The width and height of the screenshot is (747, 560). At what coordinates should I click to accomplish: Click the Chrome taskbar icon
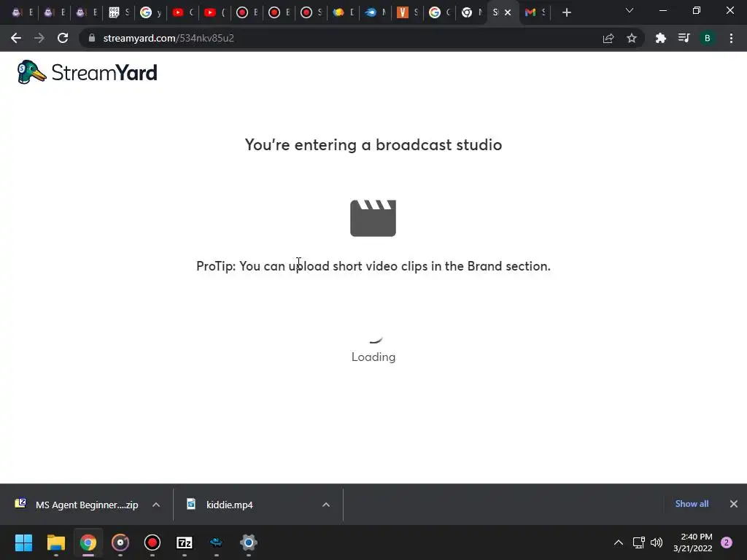pyautogui.click(x=88, y=542)
